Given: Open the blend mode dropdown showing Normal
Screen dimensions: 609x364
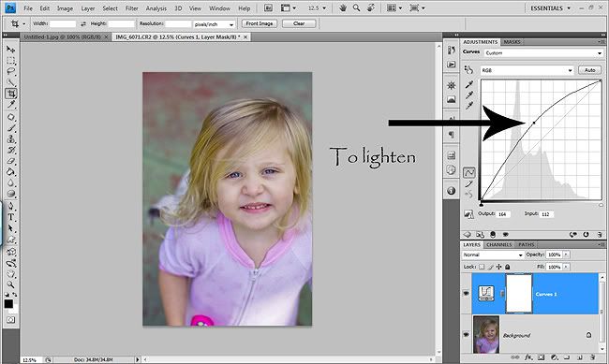Looking at the screenshot, I should (x=493, y=255).
